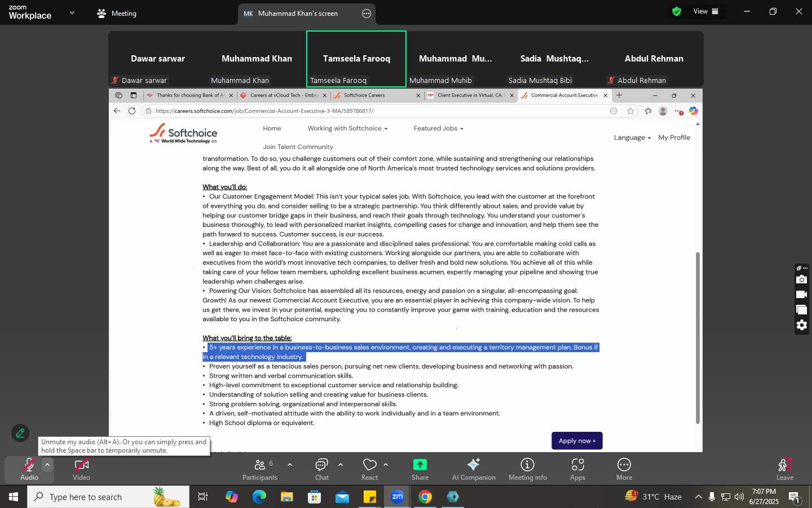Click the green encryption shield icon

(677, 11)
